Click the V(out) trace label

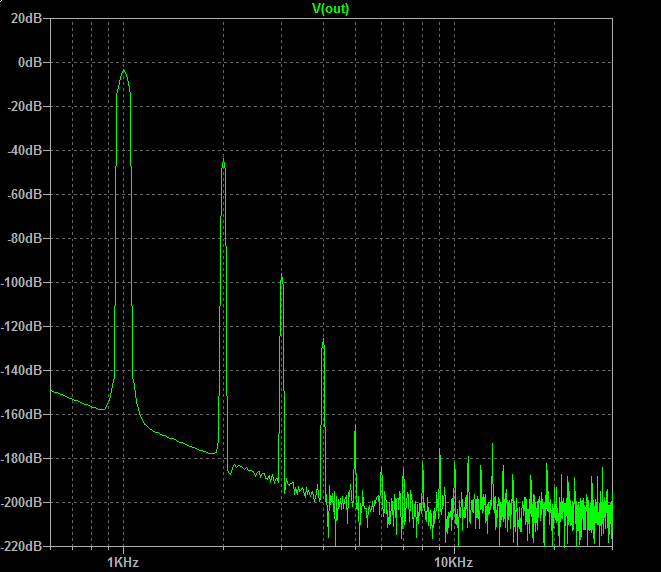[x=330, y=8]
